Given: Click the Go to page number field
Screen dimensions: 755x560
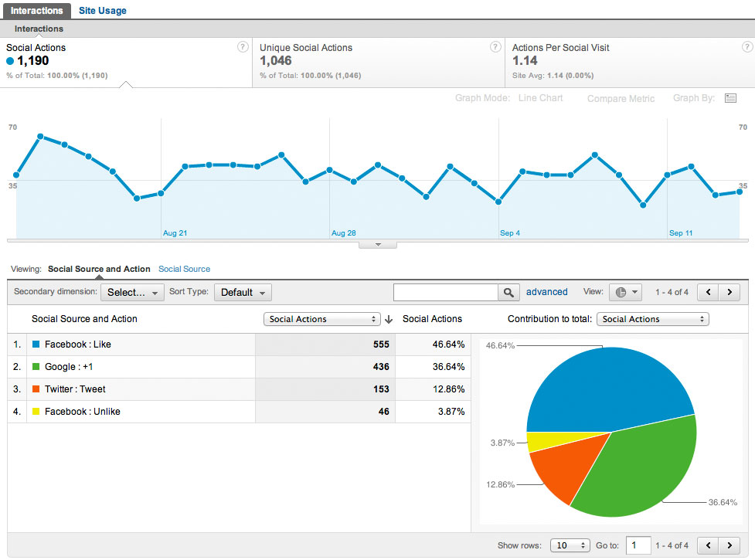Looking at the screenshot, I should pos(638,545).
